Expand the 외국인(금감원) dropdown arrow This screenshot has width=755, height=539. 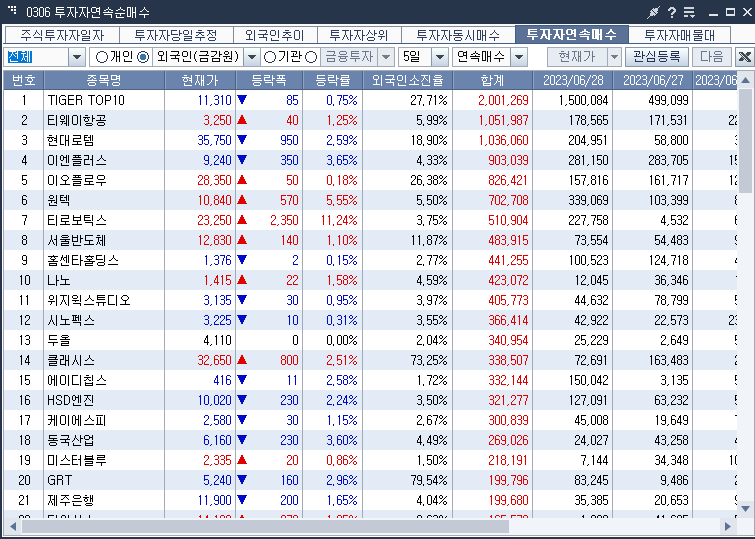(251, 57)
